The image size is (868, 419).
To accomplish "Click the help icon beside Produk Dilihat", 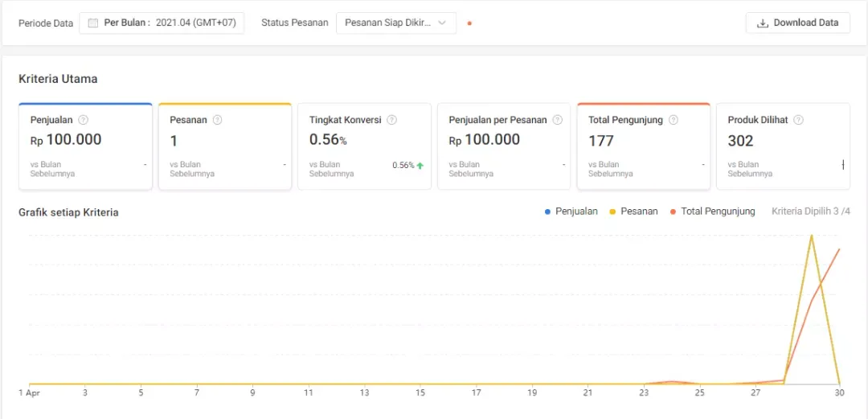I will (x=798, y=120).
